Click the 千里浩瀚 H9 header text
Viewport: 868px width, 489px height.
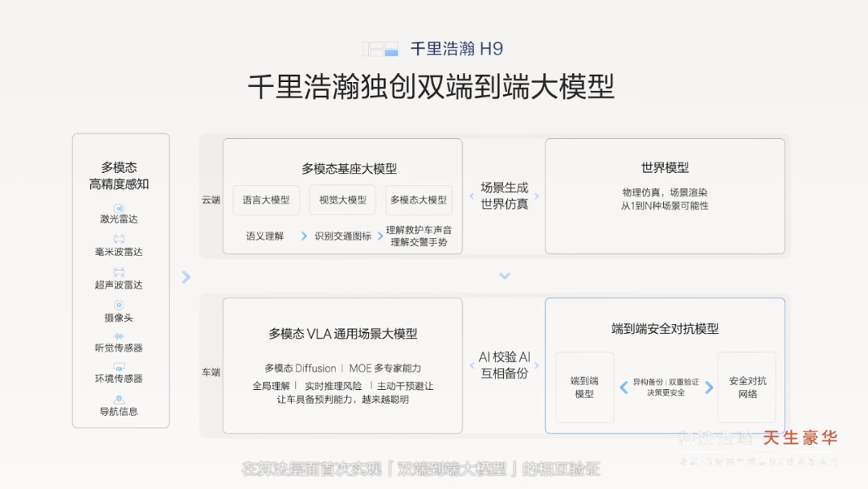(457, 49)
